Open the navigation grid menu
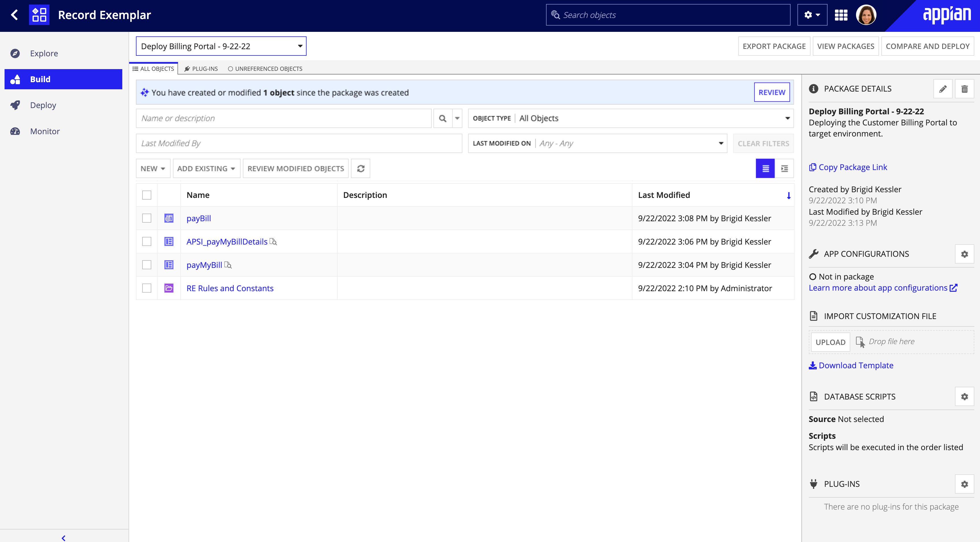The height and width of the screenshot is (542, 980). tap(841, 15)
